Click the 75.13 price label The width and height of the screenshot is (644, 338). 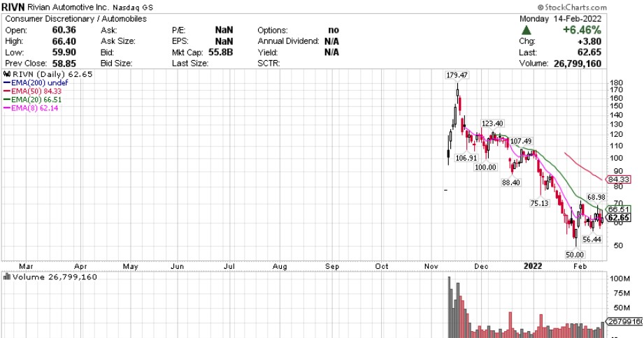(539, 203)
